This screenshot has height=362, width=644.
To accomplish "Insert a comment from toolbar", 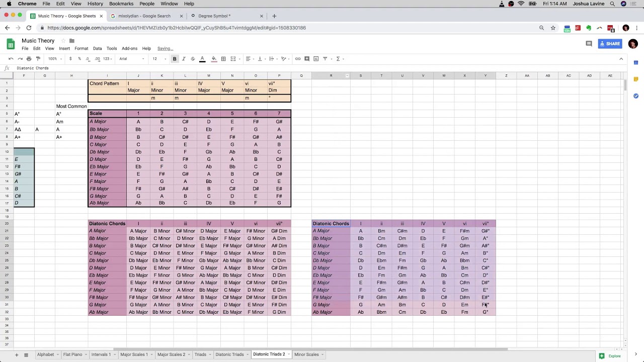I will [x=307, y=59].
